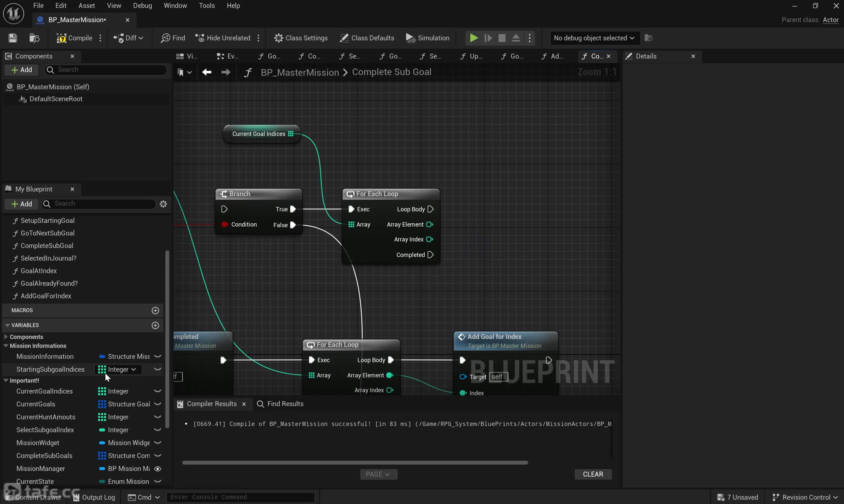Click Add in My Blueprint panel

point(21,204)
